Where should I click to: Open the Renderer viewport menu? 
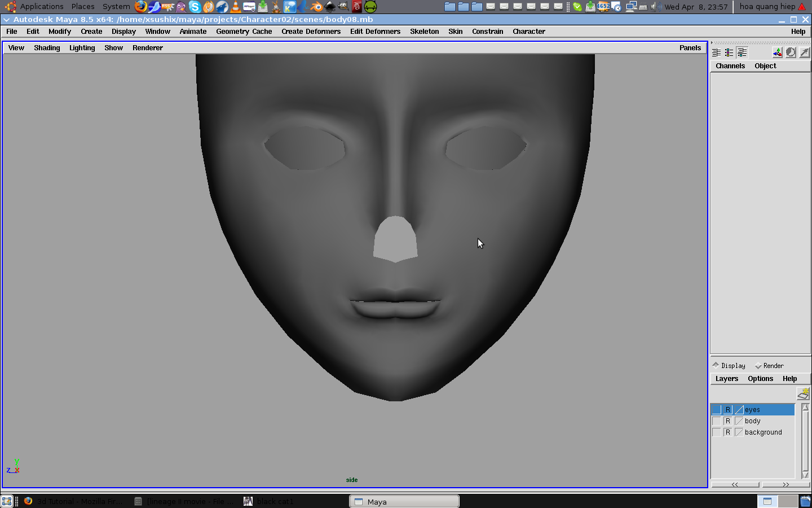(148, 48)
